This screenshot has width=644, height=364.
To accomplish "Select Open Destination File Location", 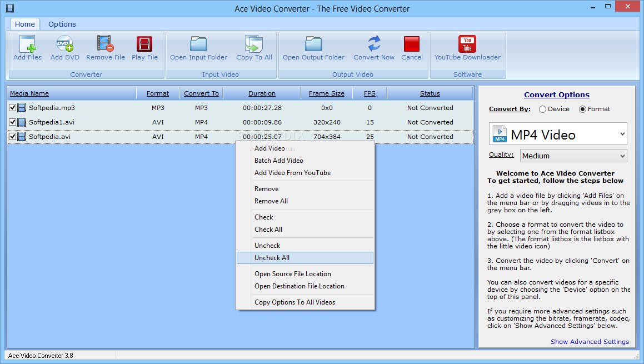I will point(299,286).
